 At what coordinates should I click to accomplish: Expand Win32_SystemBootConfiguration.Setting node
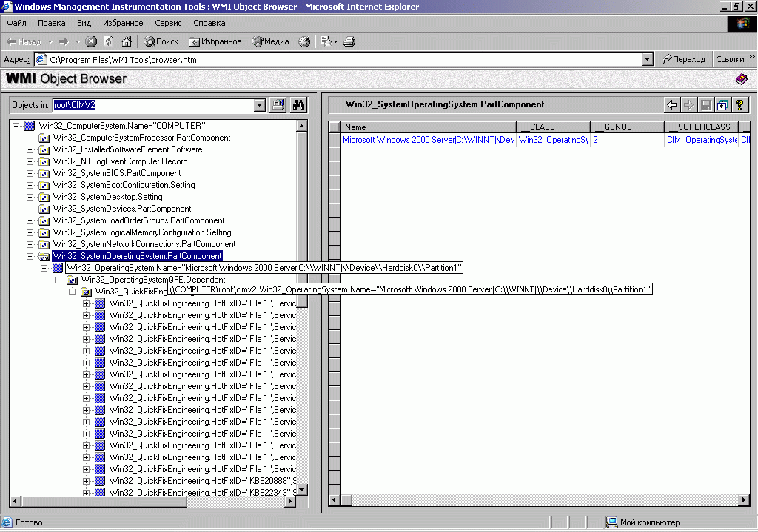pos(30,185)
